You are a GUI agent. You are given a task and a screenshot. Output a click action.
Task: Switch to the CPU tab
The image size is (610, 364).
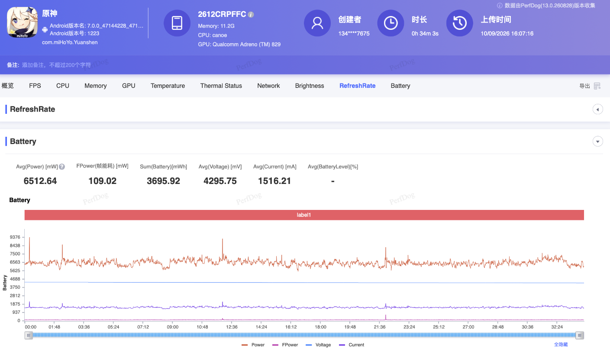coord(63,86)
